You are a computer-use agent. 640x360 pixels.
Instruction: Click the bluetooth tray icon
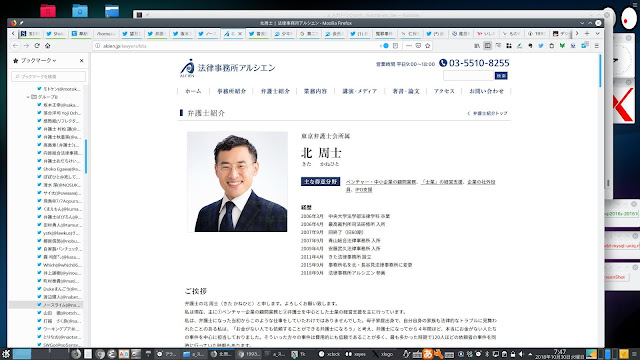tap(487, 354)
